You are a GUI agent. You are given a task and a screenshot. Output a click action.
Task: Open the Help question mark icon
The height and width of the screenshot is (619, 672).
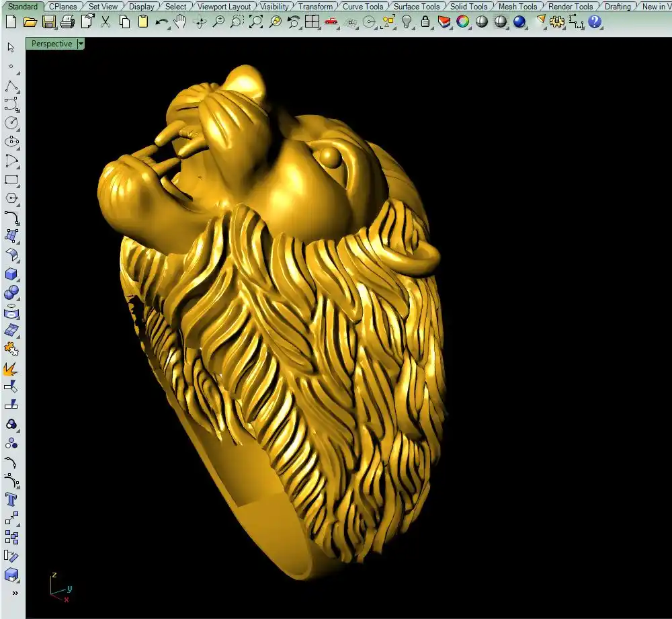coord(595,22)
